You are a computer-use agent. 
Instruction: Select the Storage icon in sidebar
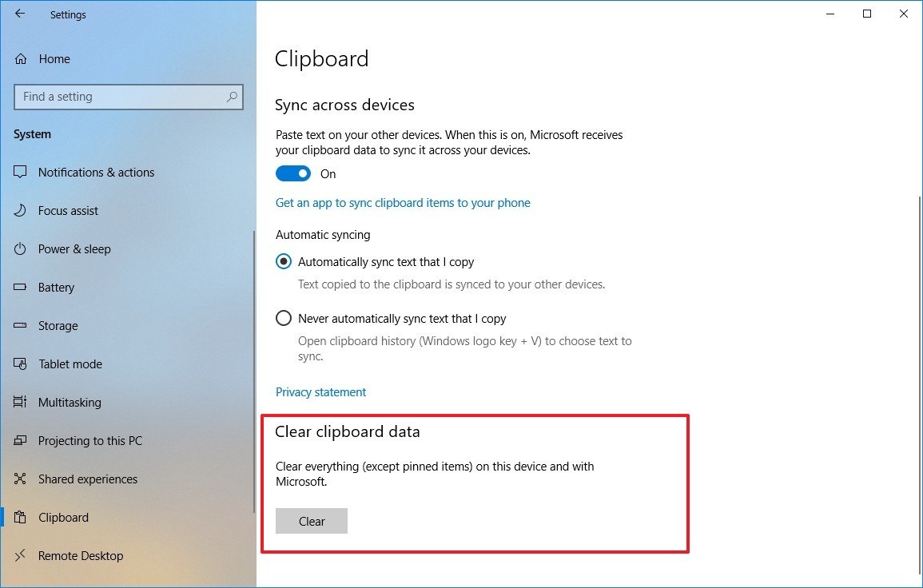21,325
